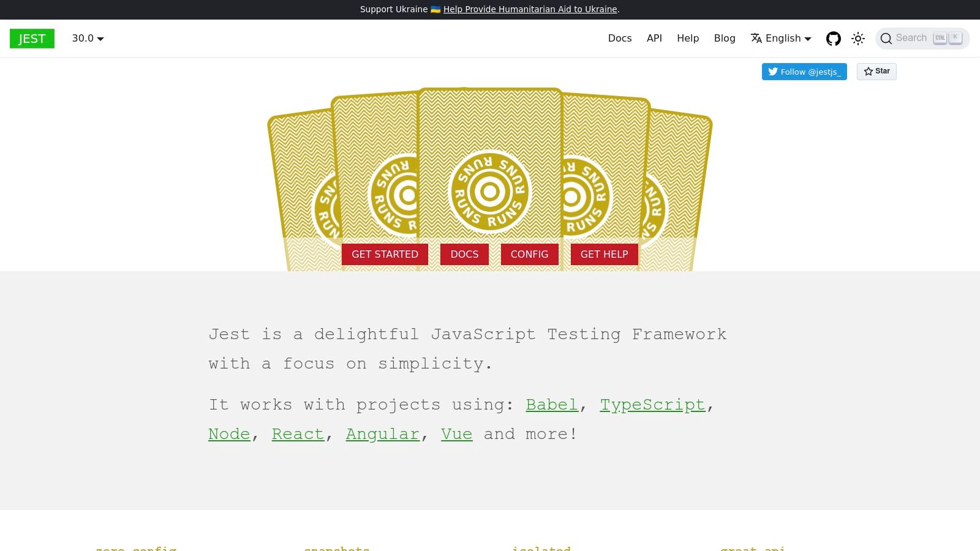Follow @jestjs_ on Twitter

(804, 72)
